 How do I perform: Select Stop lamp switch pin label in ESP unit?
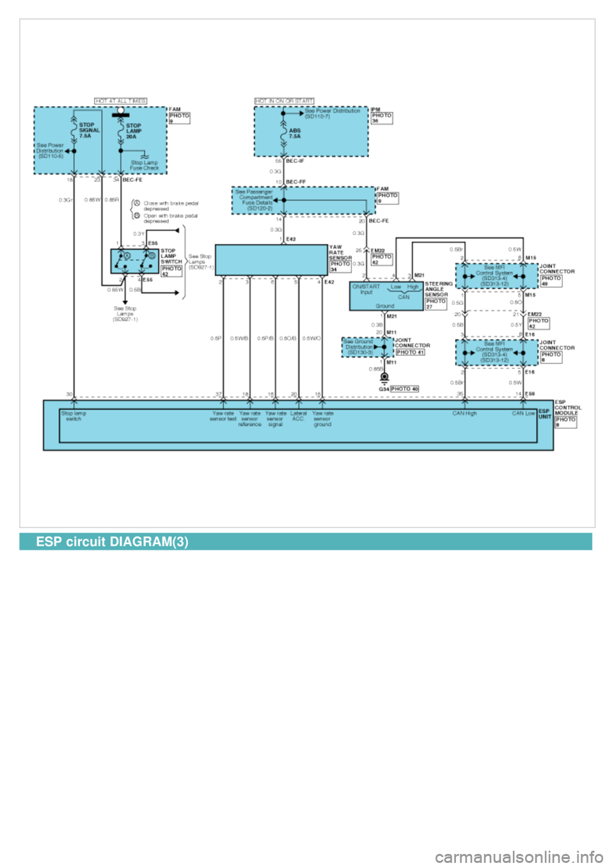pyautogui.click(x=74, y=416)
